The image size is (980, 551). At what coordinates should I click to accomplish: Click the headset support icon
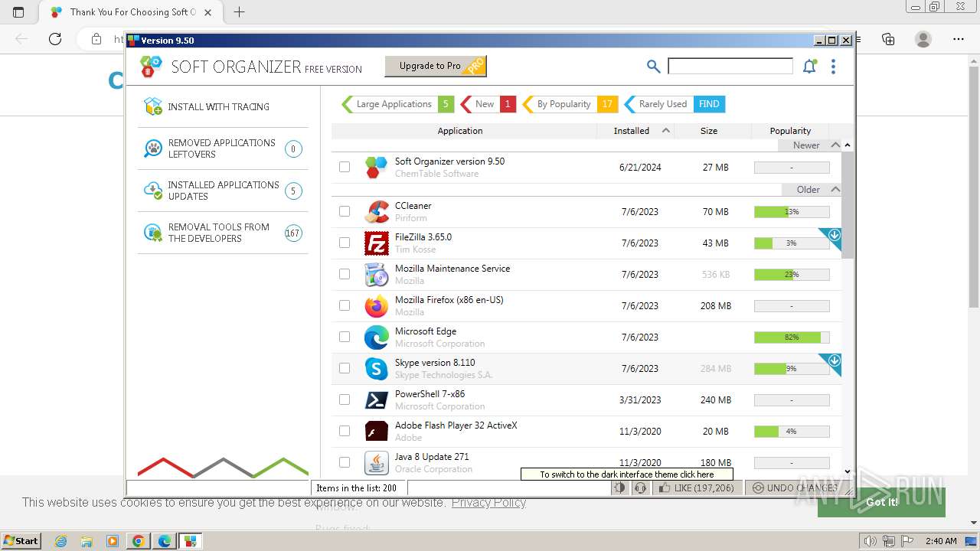click(640, 487)
